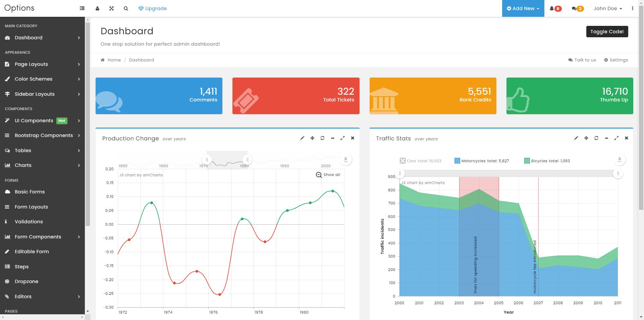Expand Color Schemes submenu

click(x=42, y=79)
